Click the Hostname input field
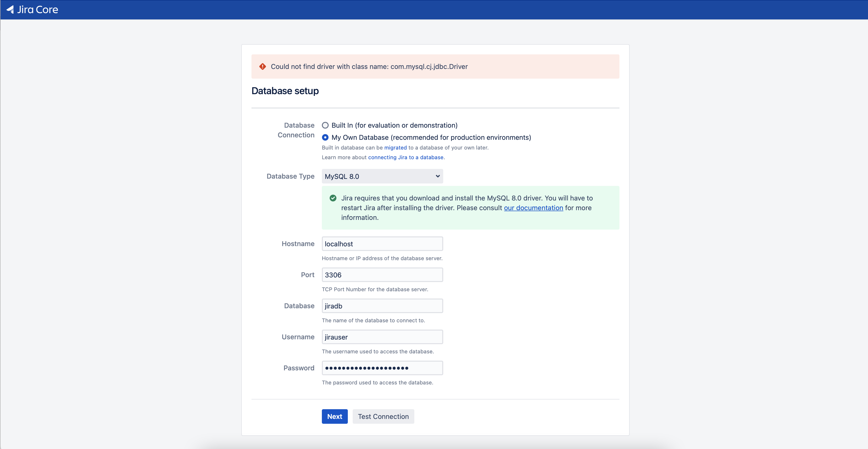868x449 pixels. click(382, 244)
